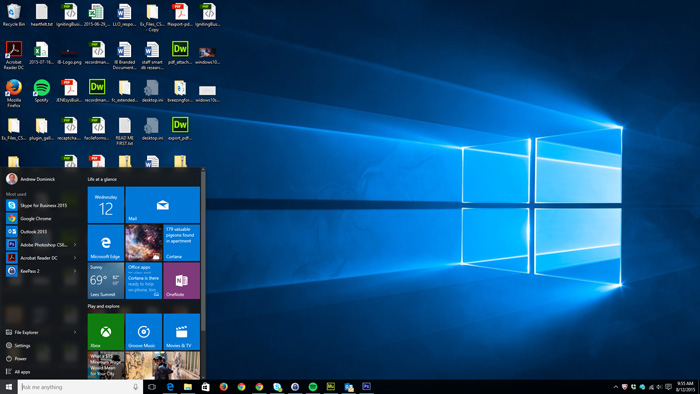Image resolution: width=700 pixels, height=394 pixels.
Task: Open the Weather tile for Lees Summit
Action: point(106,281)
